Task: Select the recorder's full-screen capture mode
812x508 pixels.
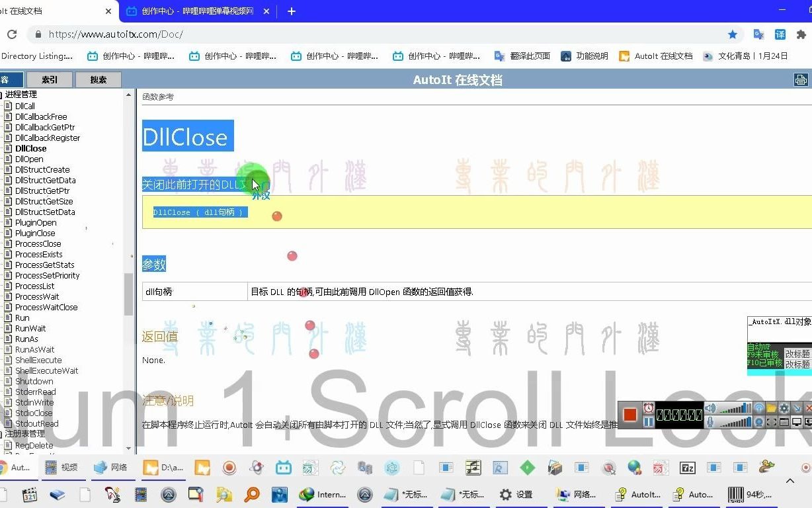Action: click(x=797, y=422)
